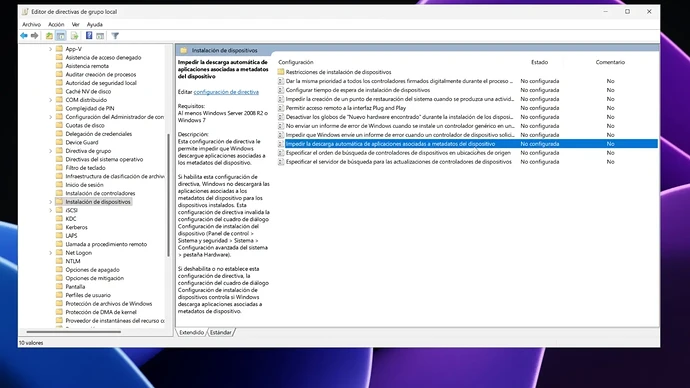This screenshot has width=690, height=388.
Task: Click the Restricciones de instalación folder icon
Action: (281, 72)
